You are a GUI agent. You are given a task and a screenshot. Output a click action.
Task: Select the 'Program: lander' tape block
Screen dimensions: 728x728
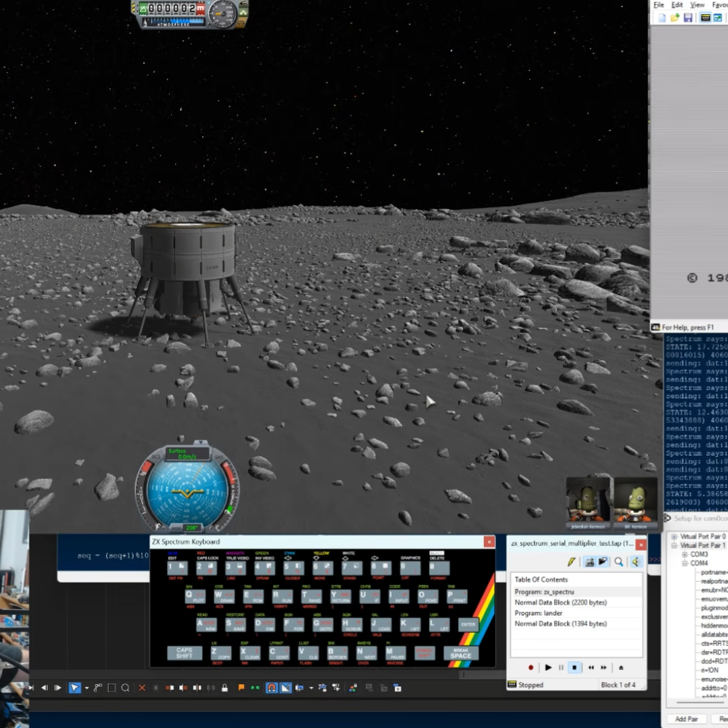point(576,613)
